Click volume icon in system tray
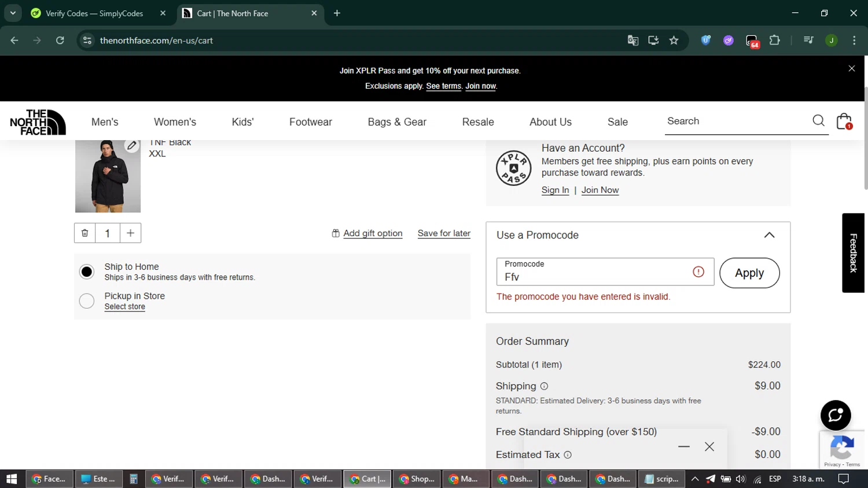The height and width of the screenshot is (488, 868). click(741, 479)
